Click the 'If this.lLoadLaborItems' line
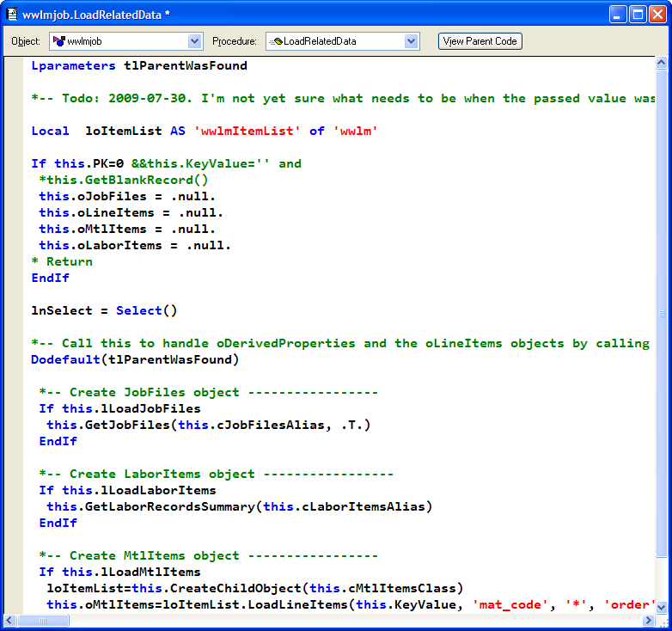Viewport: 672px width, 631px height. pyautogui.click(x=128, y=490)
